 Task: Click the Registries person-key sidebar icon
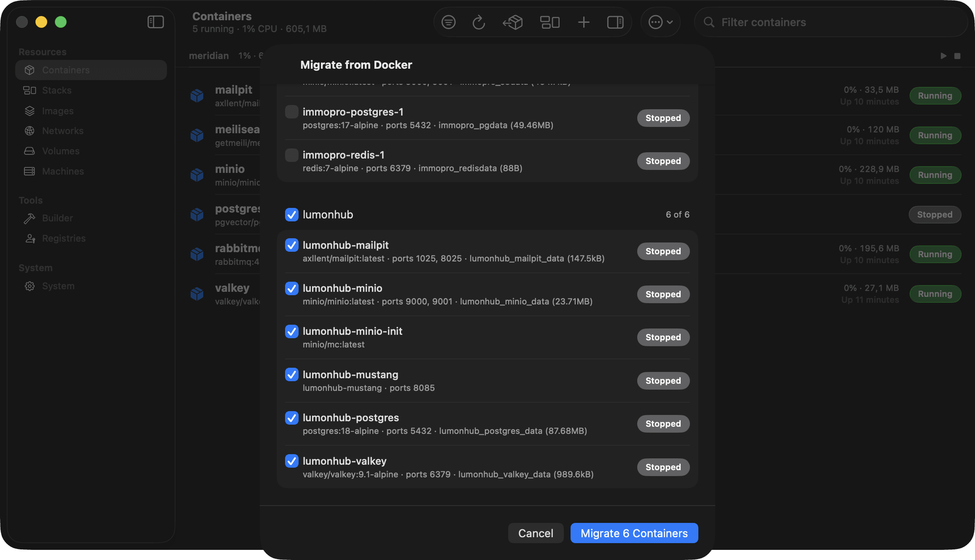click(x=30, y=238)
